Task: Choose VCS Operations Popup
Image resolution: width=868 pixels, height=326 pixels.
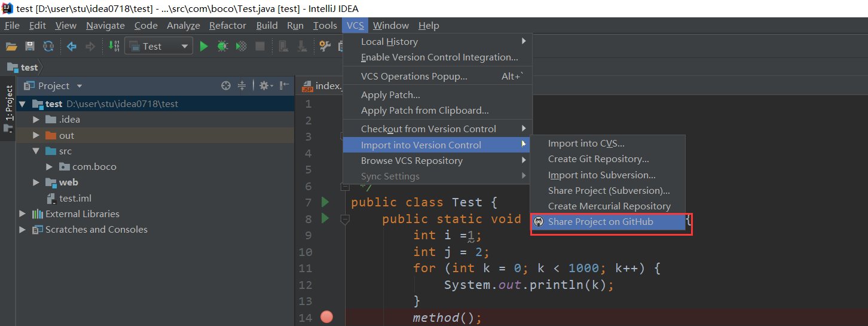Action: 438,77
